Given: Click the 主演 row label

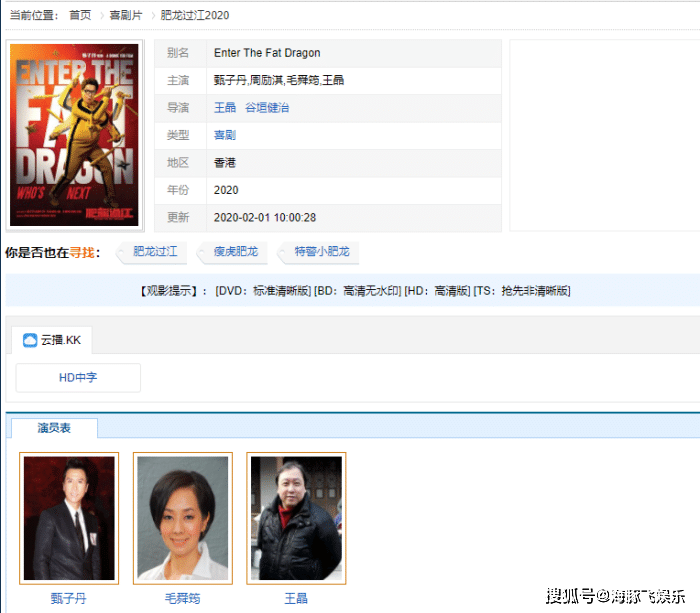Looking at the screenshot, I should click(178, 80).
